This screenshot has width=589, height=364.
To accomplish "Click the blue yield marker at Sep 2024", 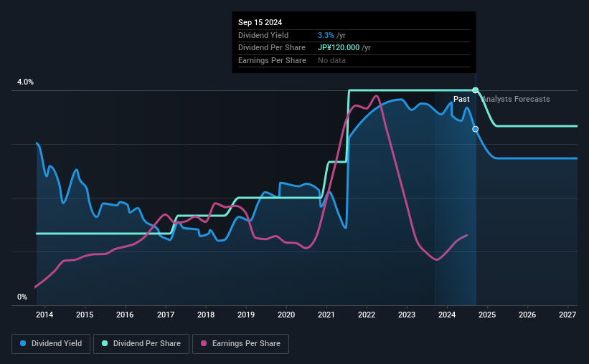I will (x=475, y=129).
